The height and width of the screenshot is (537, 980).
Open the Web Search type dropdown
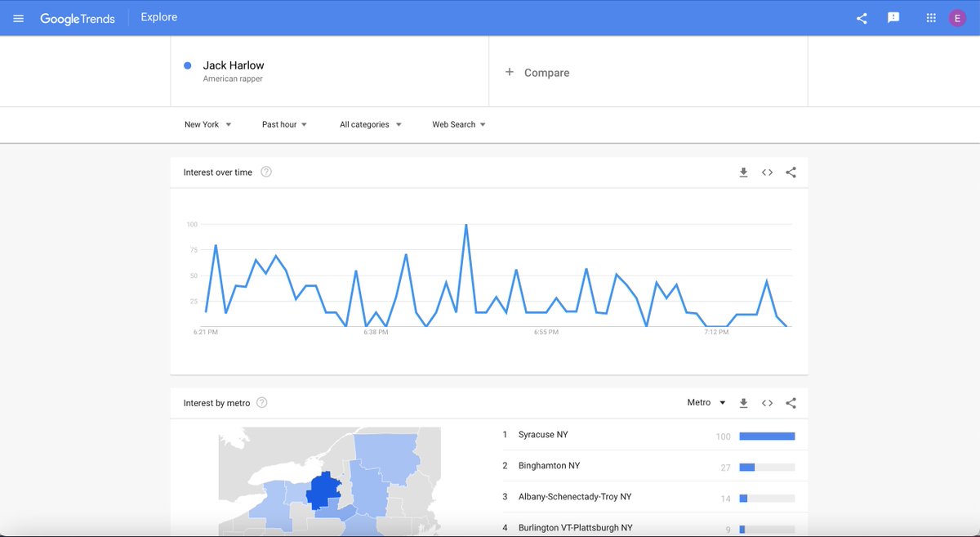tap(459, 124)
